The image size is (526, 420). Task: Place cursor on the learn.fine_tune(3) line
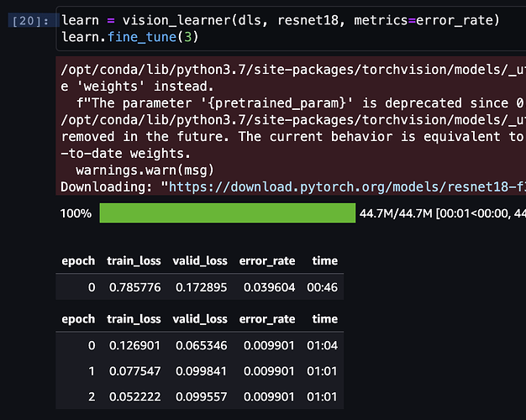click(x=116, y=38)
